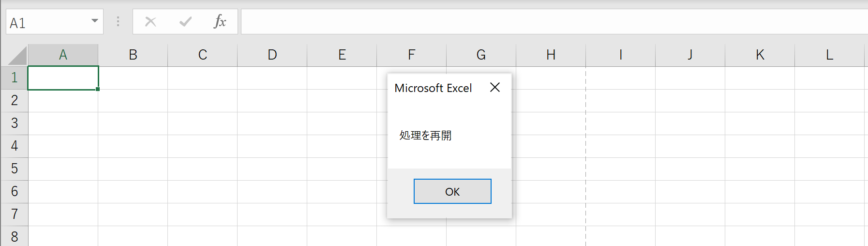The image size is (868, 246).
Task: Click the Select All corner triangle
Action: click(18, 55)
